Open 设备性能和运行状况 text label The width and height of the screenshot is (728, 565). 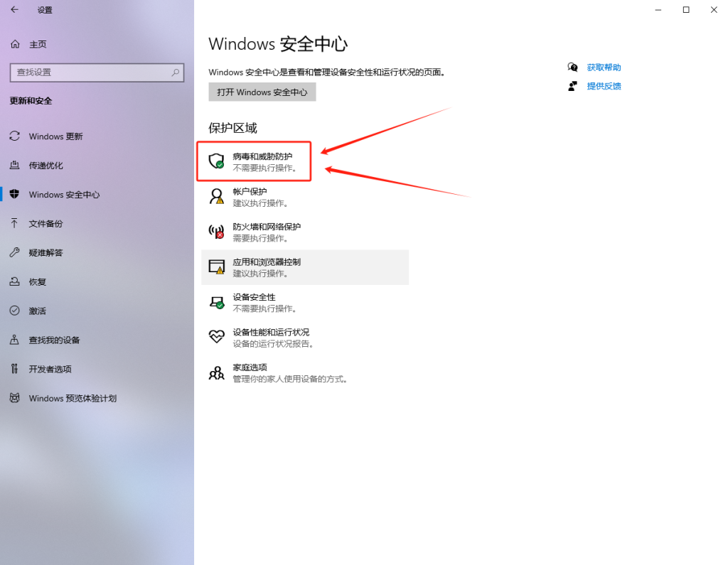click(x=271, y=333)
